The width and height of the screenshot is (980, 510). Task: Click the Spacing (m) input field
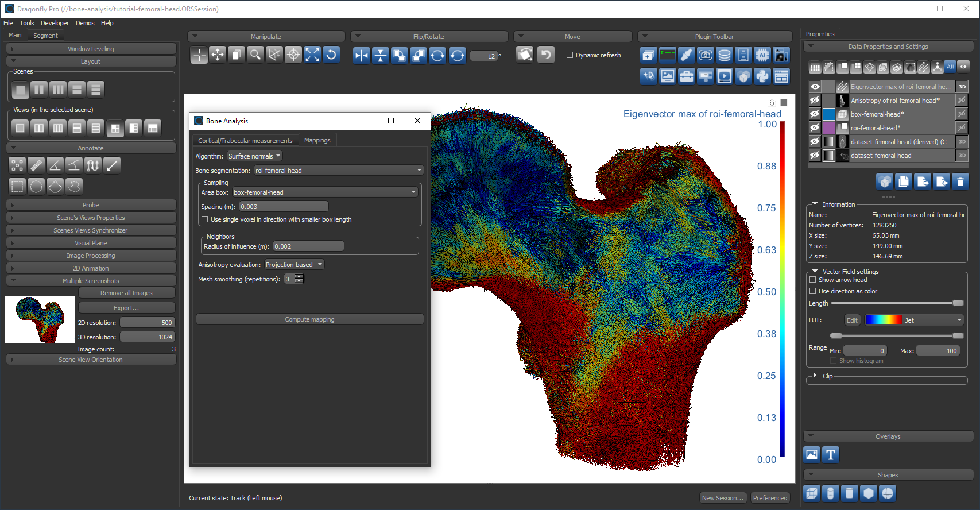point(284,207)
